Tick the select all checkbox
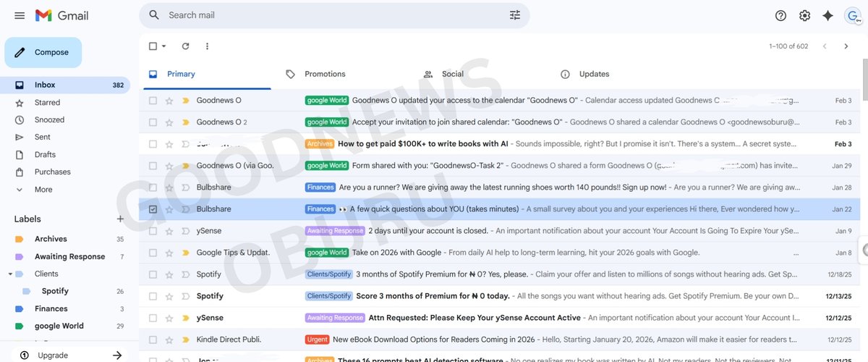Image resolution: width=868 pixels, height=362 pixels. (x=153, y=46)
